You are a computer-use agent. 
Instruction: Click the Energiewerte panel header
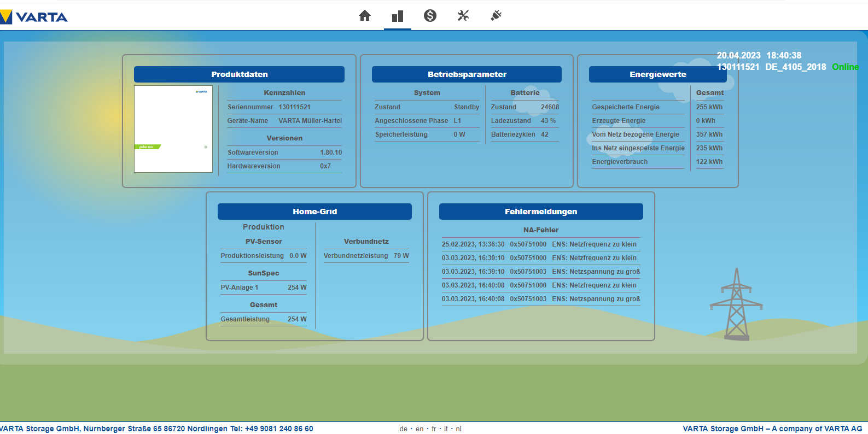(x=657, y=74)
